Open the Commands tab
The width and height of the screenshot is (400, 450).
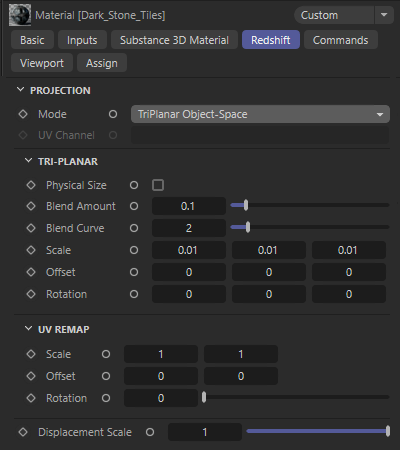pos(341,40)
